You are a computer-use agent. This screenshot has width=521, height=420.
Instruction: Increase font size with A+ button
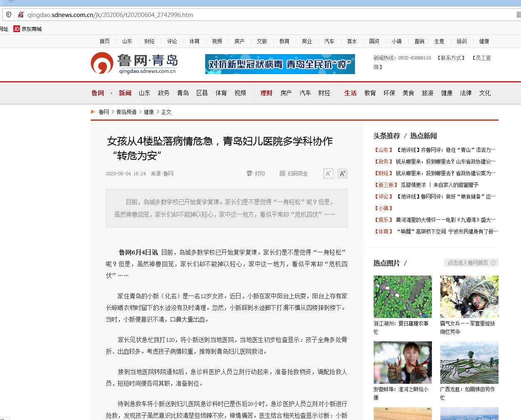tap(342, 174)
